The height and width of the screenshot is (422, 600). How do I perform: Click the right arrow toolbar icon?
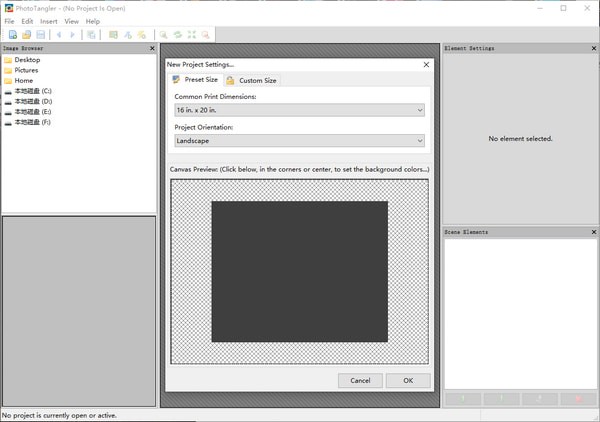[x=72, y=35]
